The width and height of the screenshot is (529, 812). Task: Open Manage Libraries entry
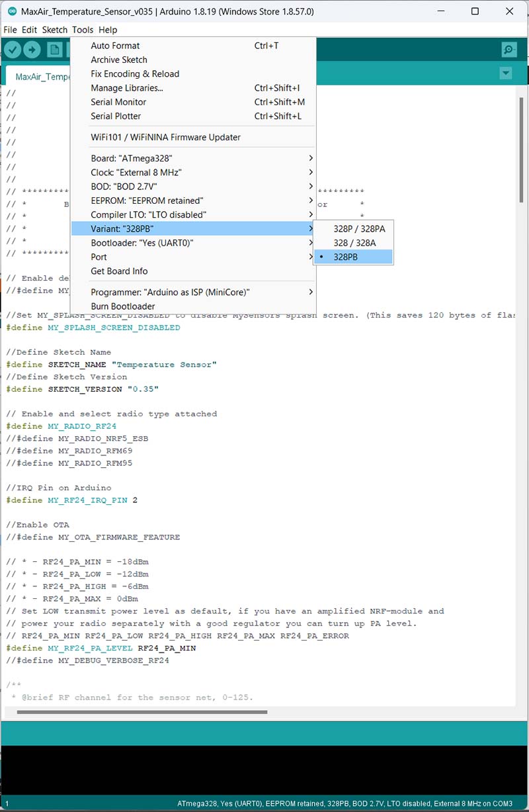[126, 88]
